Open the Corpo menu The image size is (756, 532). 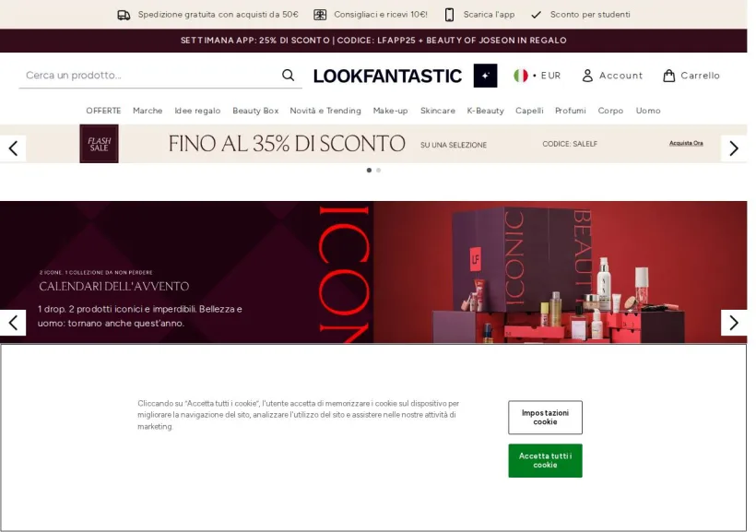coord(611,111)
